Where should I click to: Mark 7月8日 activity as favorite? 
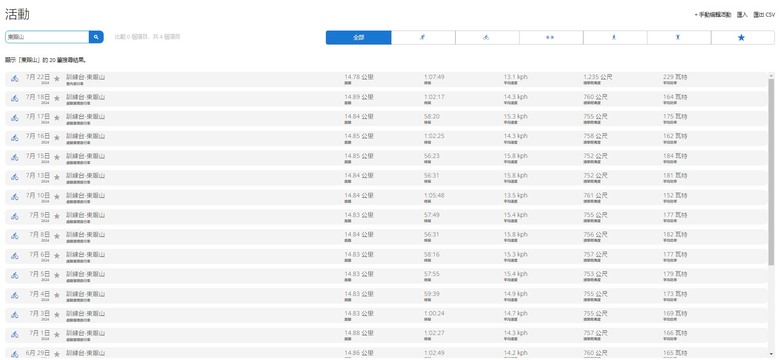[x=57, y=236]
